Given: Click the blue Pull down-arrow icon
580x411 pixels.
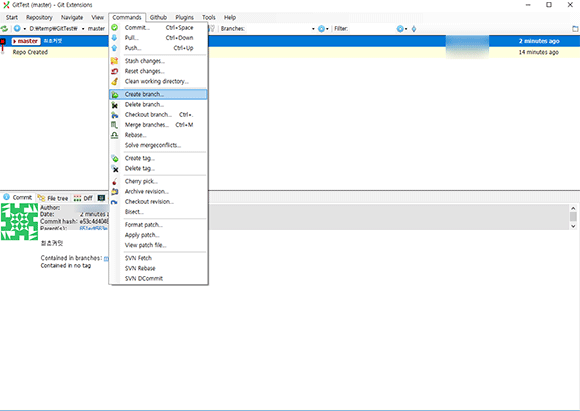Looking at the screenshot, I should coord(114,38).
